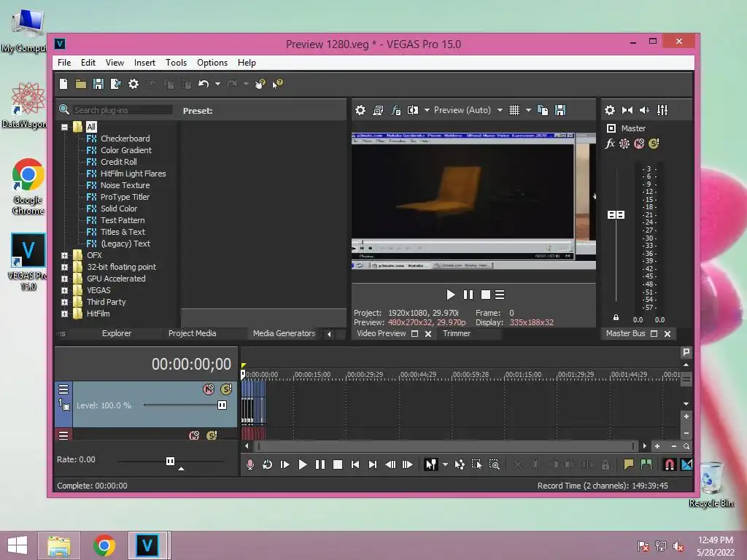Open video preview properties gear icon
This screenshot has height=560, width=747.
[360, 111]
